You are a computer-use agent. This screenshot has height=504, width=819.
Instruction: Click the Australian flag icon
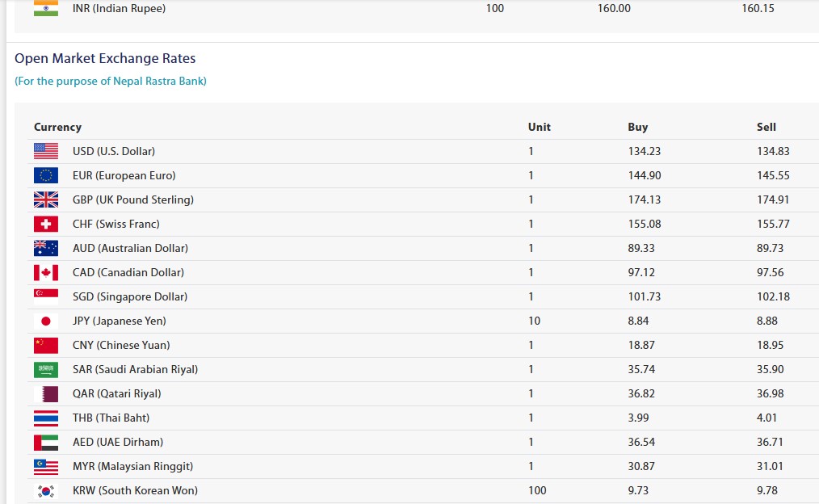(x=46, y=248)
